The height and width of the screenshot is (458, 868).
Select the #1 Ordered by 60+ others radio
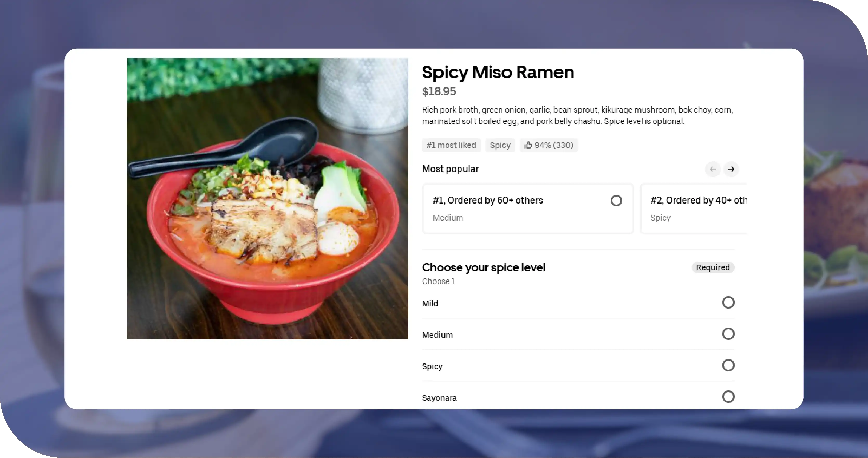(x=616, y=201)
